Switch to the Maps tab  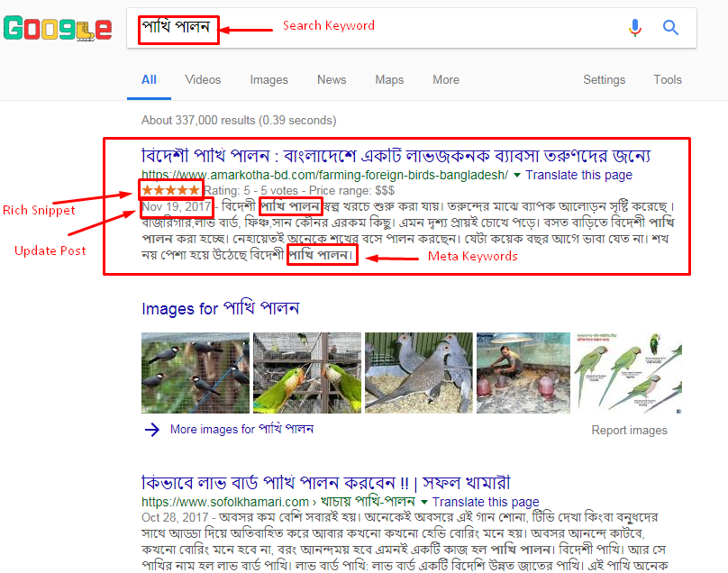tap(389, 80)
